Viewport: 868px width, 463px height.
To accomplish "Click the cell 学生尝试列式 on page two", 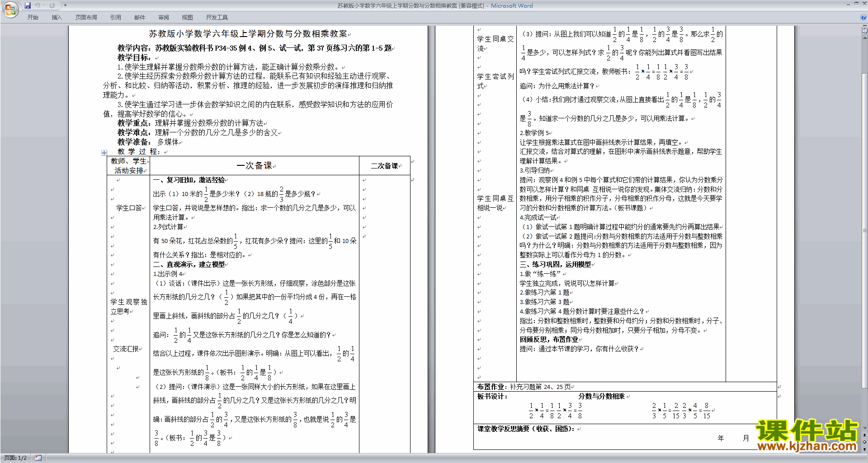I will [x=495, y=81].
